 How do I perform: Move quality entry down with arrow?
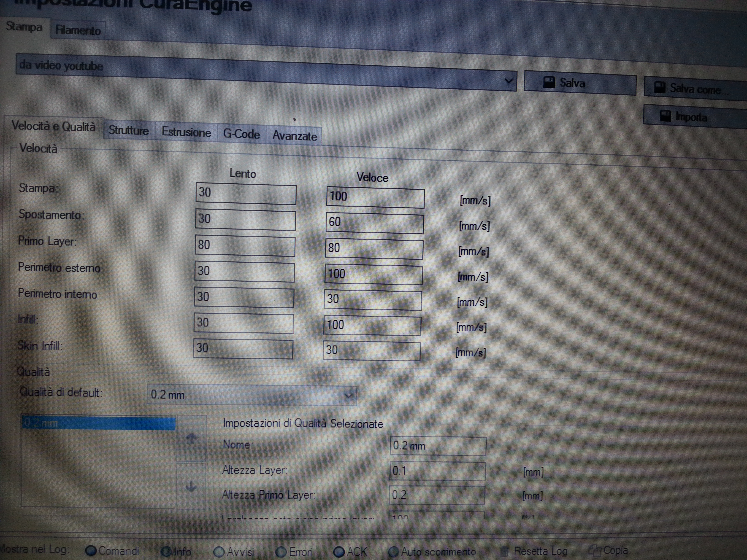tap(191, 486)
